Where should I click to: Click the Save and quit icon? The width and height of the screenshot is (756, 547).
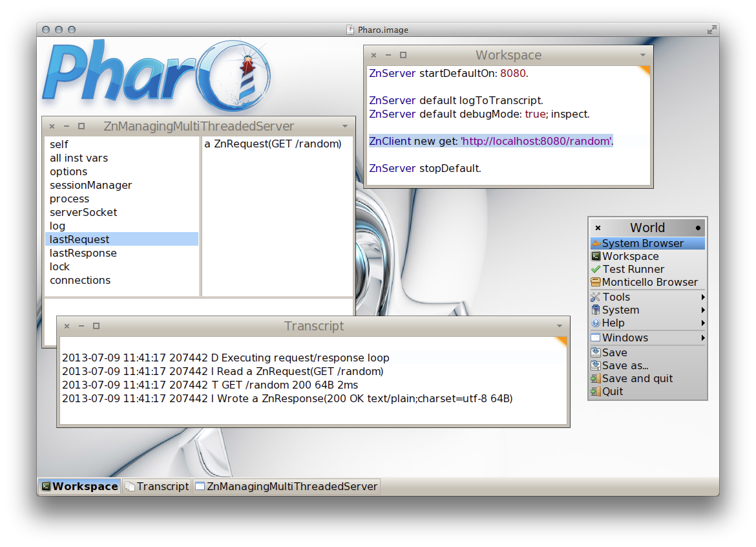tap(596, 379)
